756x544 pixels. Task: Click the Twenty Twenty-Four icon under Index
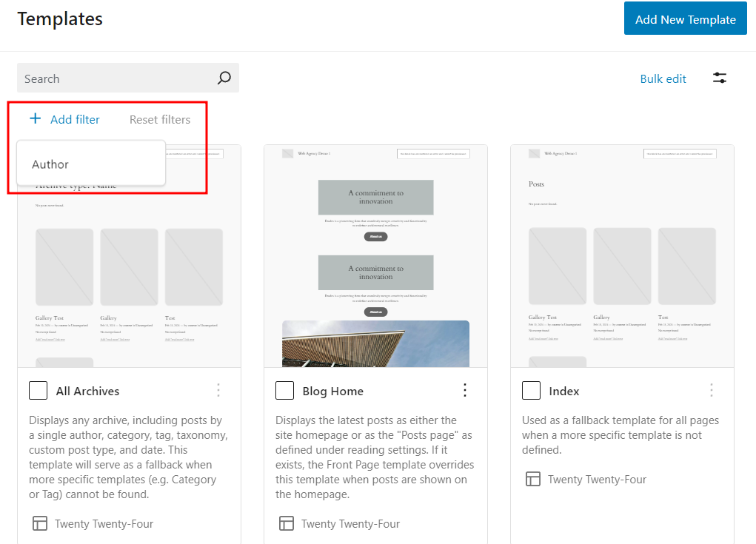pyautogui.click(x=532, y=479)
